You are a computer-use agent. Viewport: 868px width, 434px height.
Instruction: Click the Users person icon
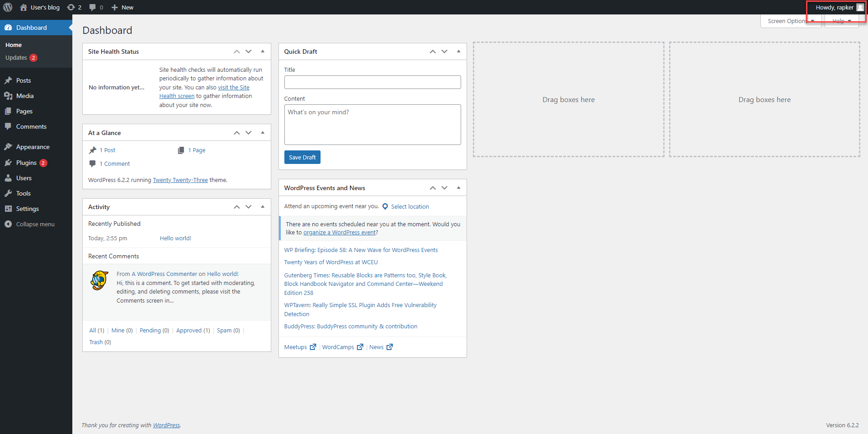pos(8,178)
